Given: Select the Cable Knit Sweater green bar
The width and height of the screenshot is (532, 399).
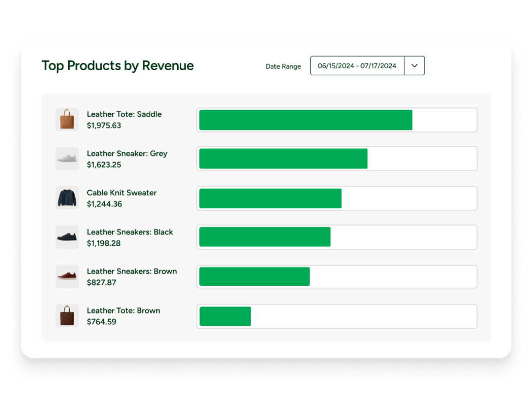Looking at the screenshot, I should coord(270,198).
